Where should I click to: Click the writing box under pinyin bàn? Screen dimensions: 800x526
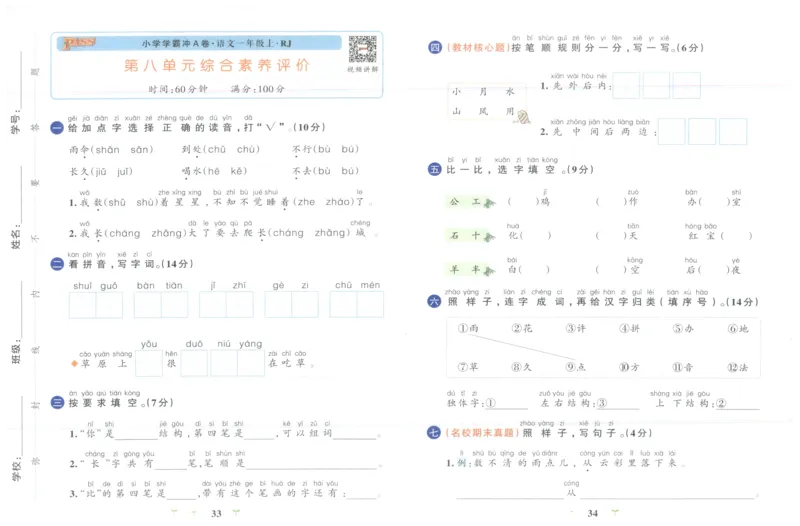[147, 305]
